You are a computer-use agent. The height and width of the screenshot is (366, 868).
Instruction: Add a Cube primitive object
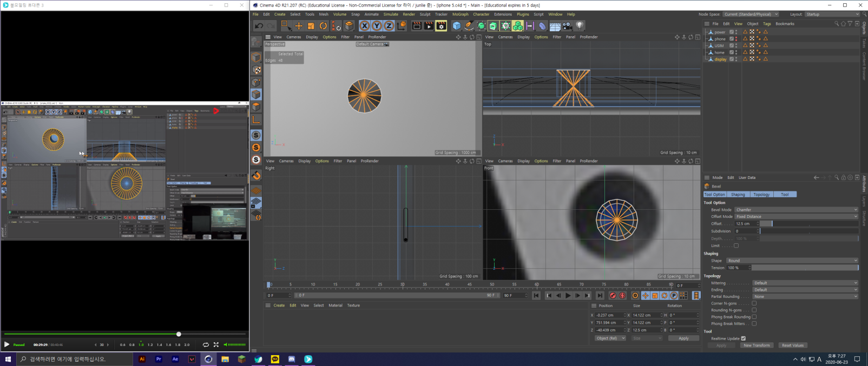click(x=457, y=25)
